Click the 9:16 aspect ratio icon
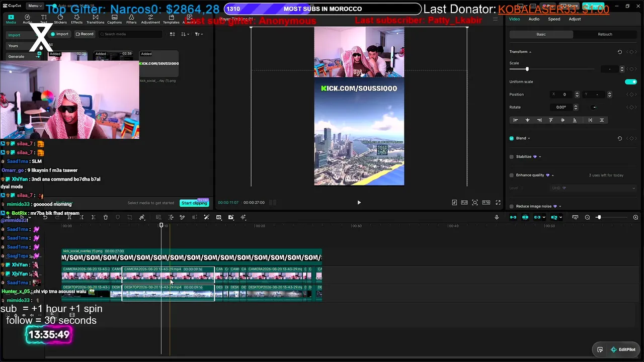Screen dimensions: 644x362 (486, 203)
